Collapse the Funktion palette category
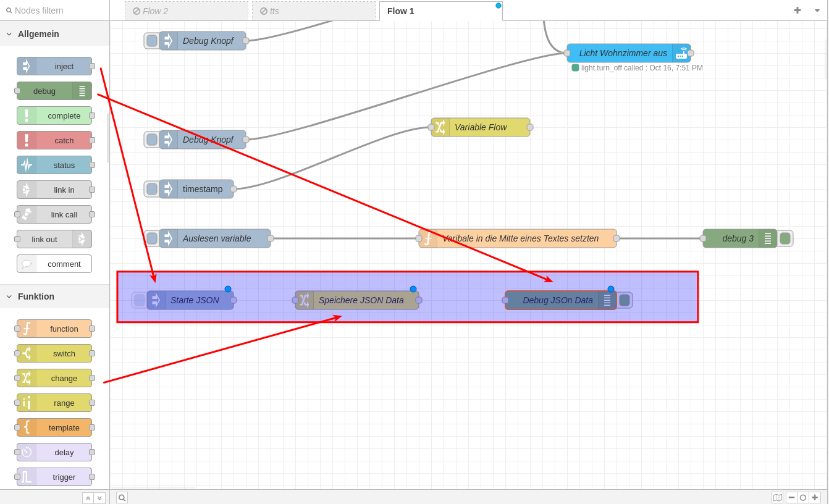Screen dimensions: 829x504 point(9,296)
